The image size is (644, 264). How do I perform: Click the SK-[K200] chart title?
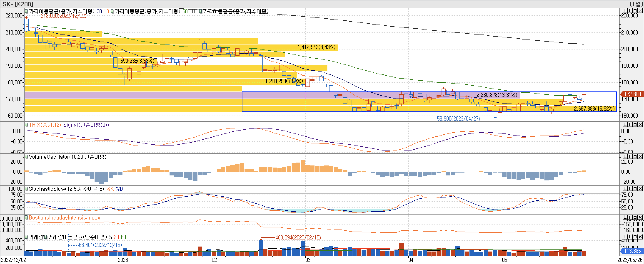[17, 4]
